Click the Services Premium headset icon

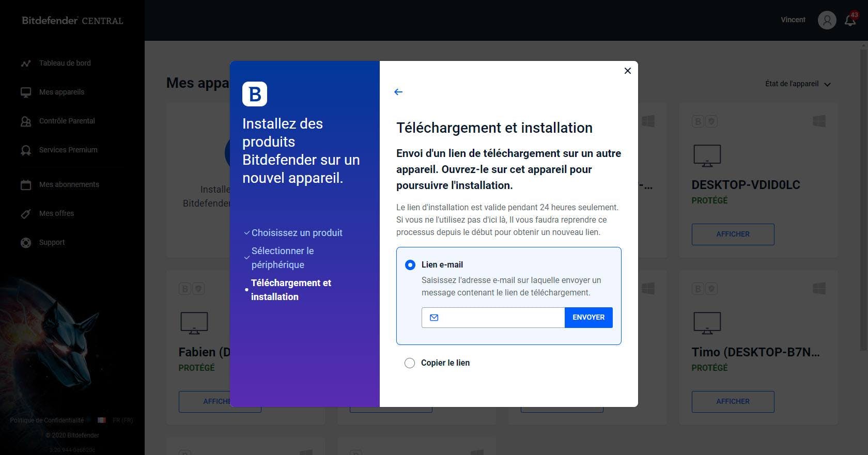point(26,150)
